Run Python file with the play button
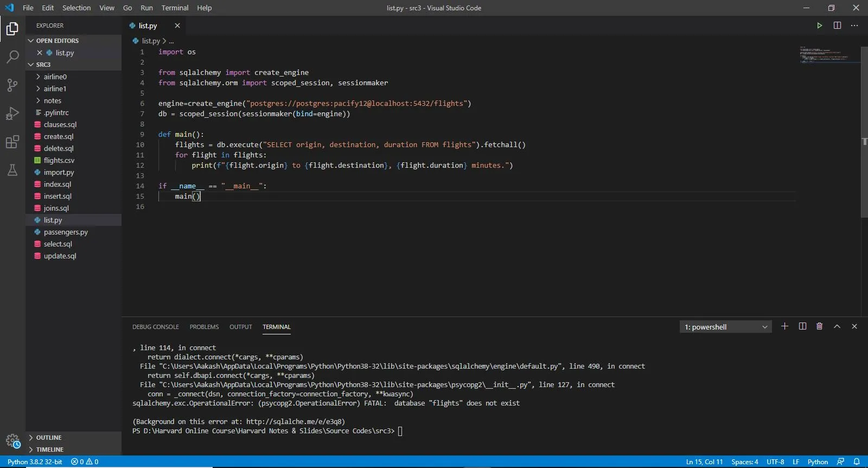Screen dimensions: 868x468 [819, 26]
